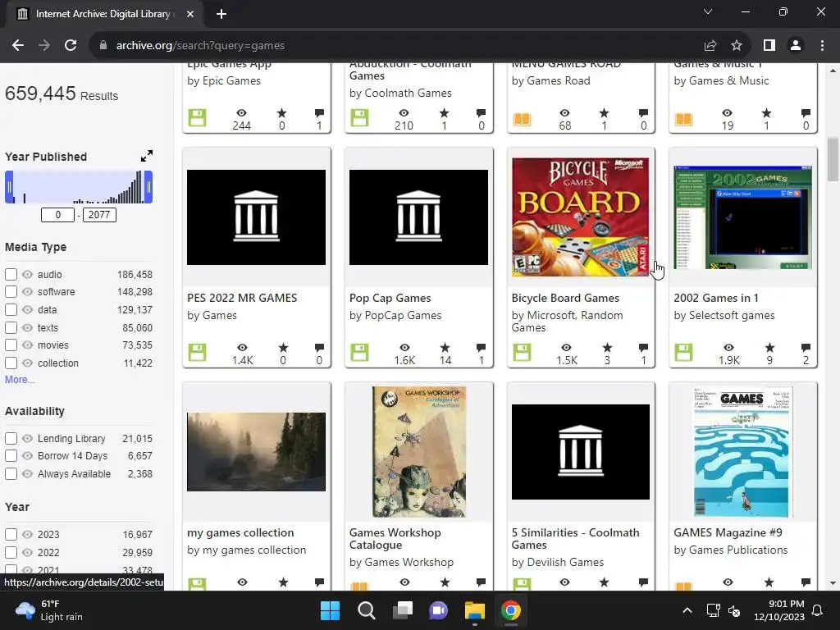
Task: Reload the archive.org page
Action: click(71, 46)
